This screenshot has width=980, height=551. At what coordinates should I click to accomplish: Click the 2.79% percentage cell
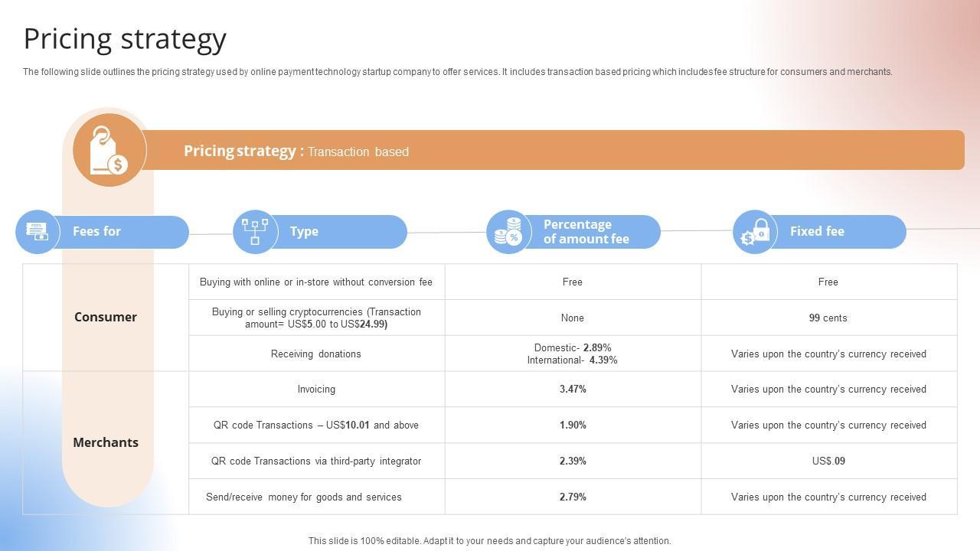tap(573, 497)
